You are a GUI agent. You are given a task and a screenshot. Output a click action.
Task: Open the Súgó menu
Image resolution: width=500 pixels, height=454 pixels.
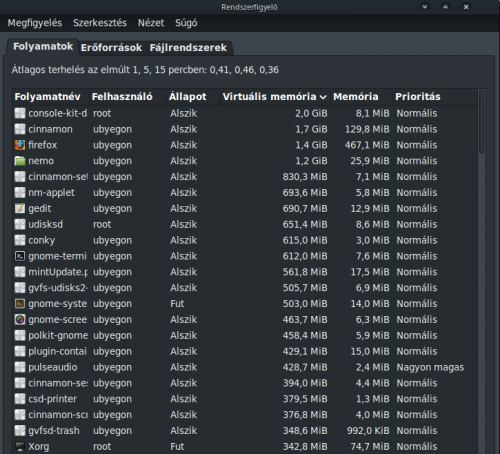186,23
